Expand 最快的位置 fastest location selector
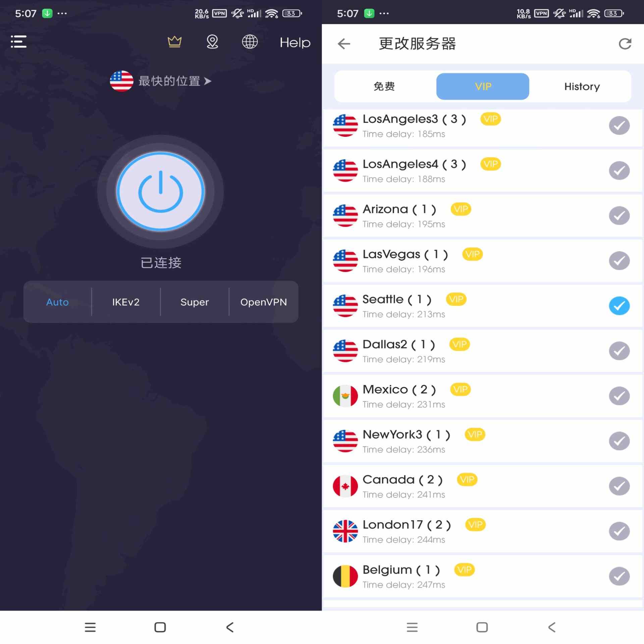Image resolution: width=644 pixels, height=644 pixels. tap(160, 81)
